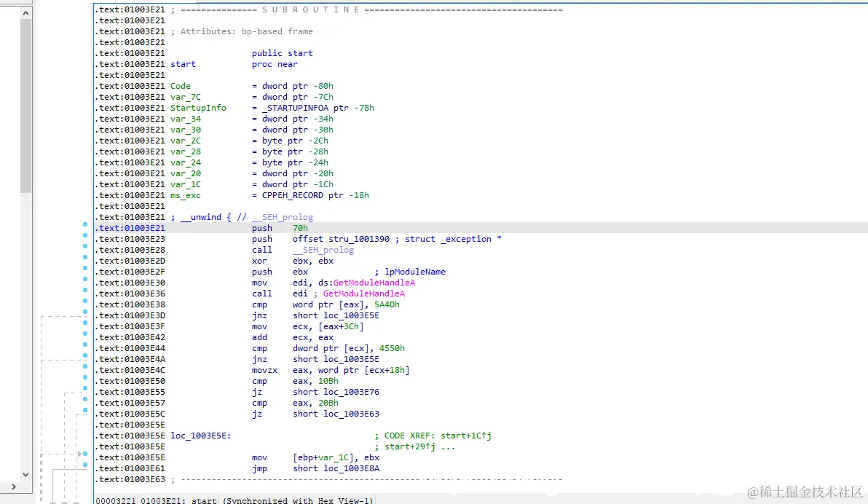Click 'var_30' local variable
Screen dimensions: 868x504
(186, 130)
